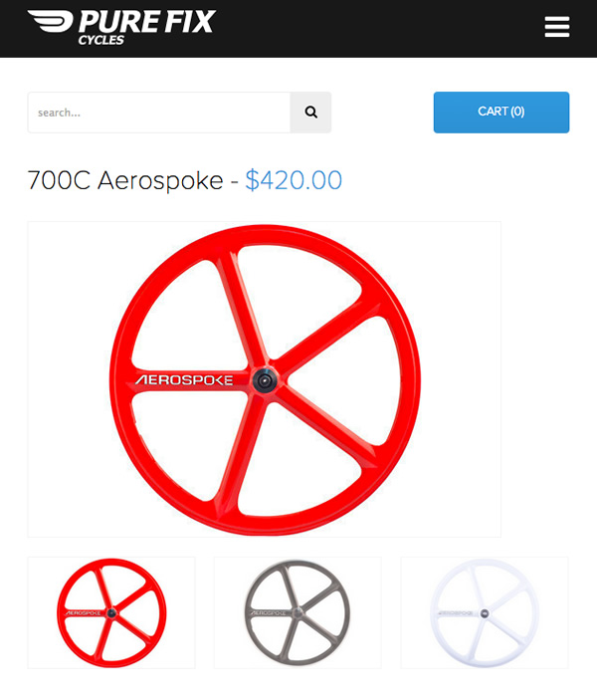Click the hub of the gray thumbnail wheel

tap(298, 613)
